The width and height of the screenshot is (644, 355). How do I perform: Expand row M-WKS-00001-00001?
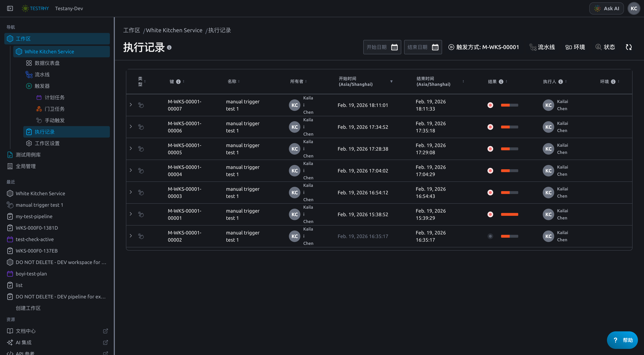[x=131, y=214]
